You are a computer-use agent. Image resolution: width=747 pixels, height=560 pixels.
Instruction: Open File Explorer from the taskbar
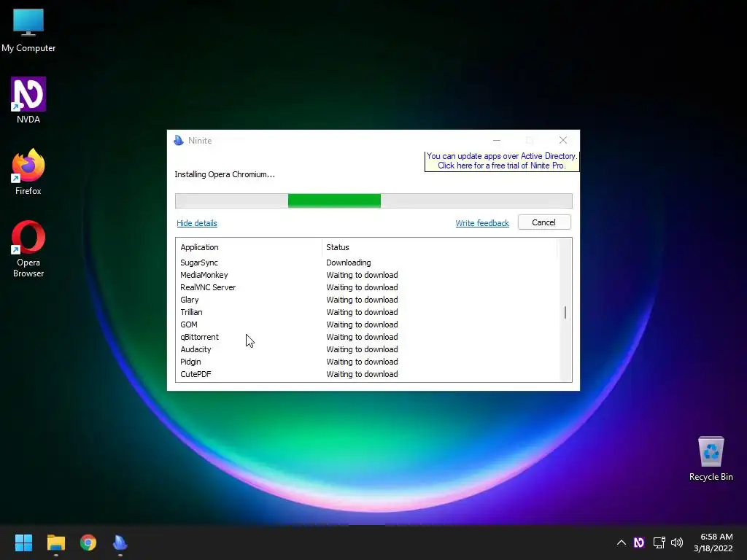[x=55, y=542]
